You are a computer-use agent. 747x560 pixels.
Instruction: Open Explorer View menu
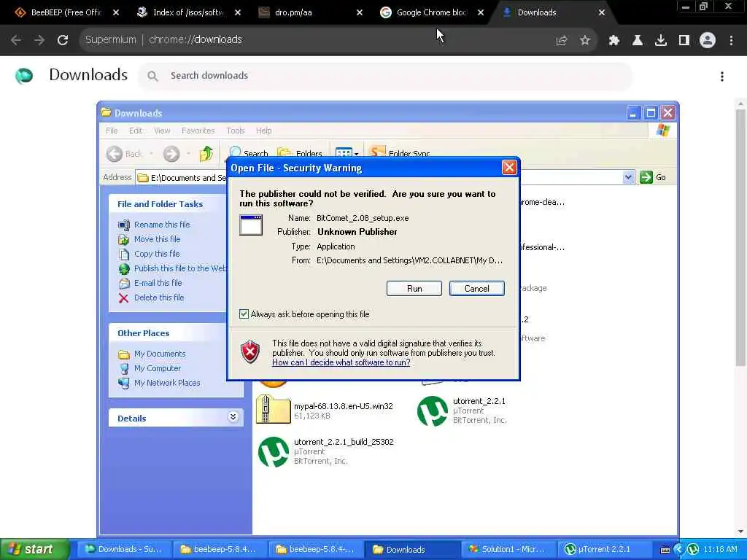[x=162, y=131]
